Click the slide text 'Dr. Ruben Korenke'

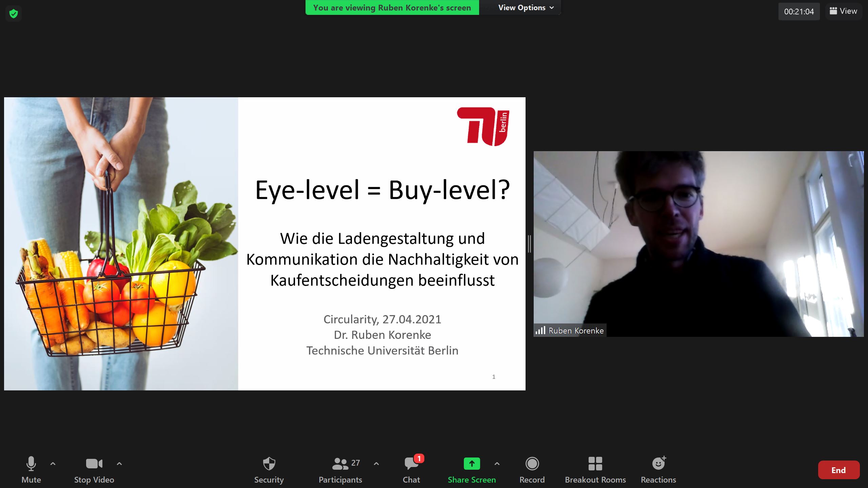[382, 335]
